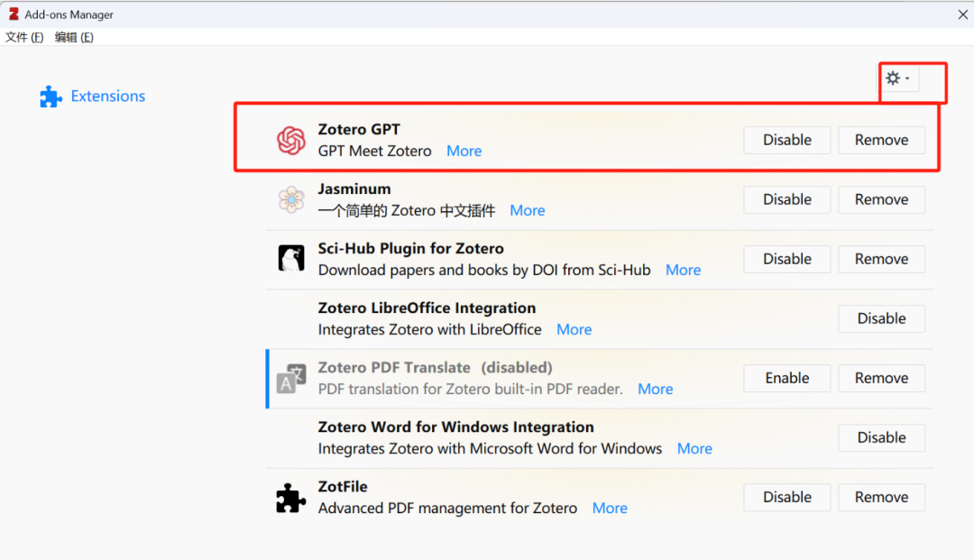Click the ZotFile puzzle piece icon
The image size is (974, 560).
290,497
